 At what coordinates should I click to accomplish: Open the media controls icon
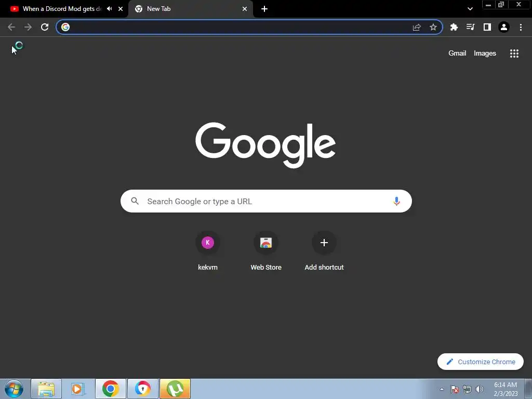point(470,27)
